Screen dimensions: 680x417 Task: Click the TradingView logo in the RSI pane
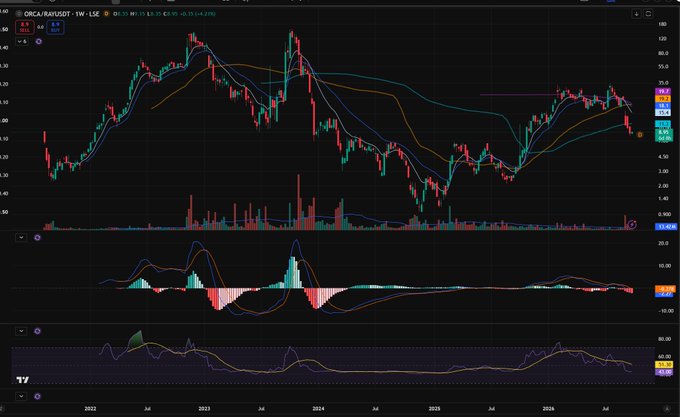click(23, 380)
